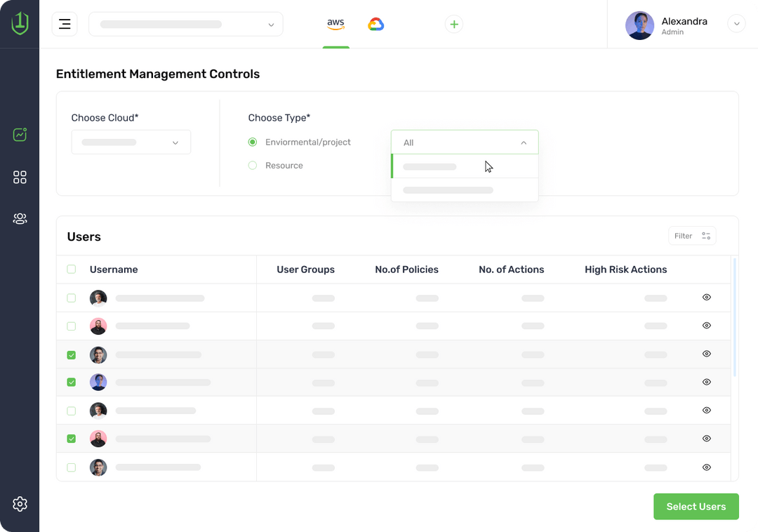Open the settings gear in sidebar
The width and height of the screenshot is (758, 532).
[20, 504]
